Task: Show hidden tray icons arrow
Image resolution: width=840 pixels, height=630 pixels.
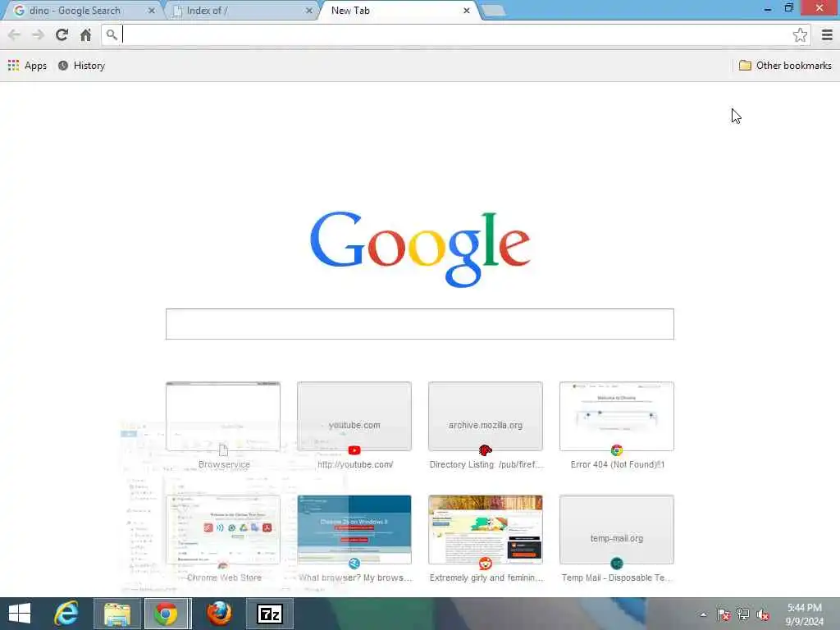Action: click(x=703, y=614)
